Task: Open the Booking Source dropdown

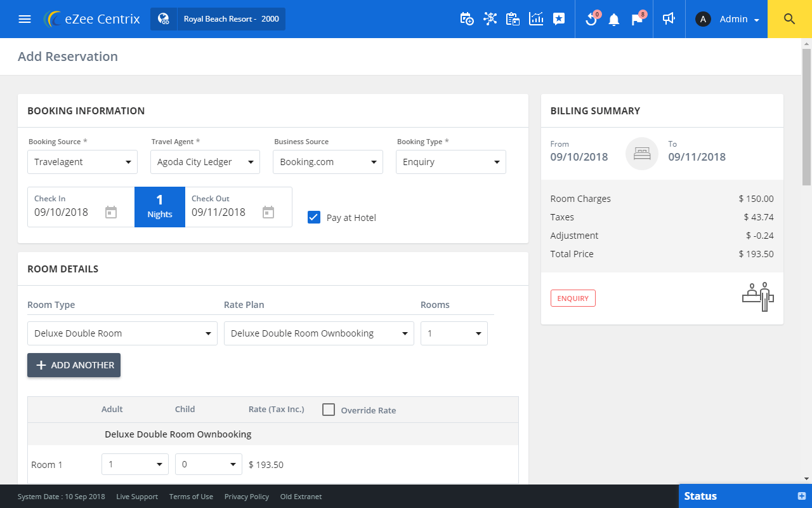Action: click(x=82, y=161)
